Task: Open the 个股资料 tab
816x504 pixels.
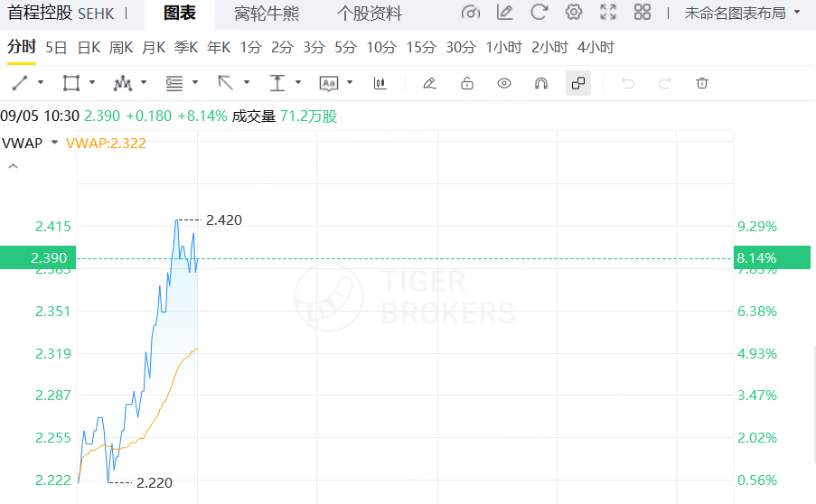Action: point(370,13)
